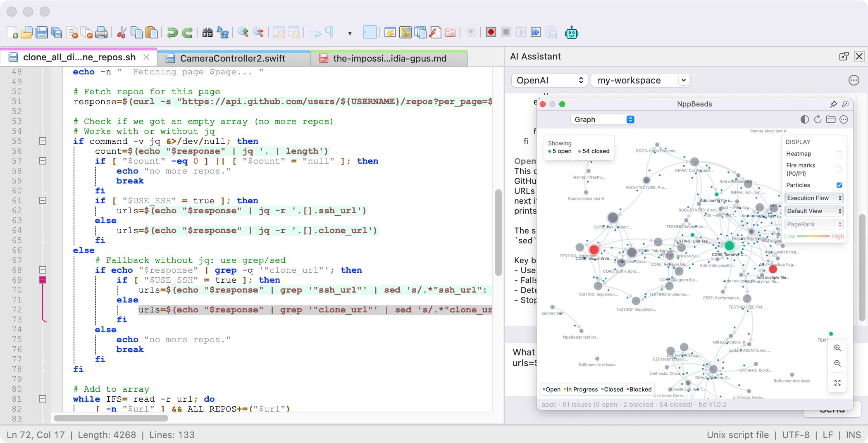Open the Graph view selector
Viewport: 868px width, 443px height.
pyautogui.click(x=603, y=119)
